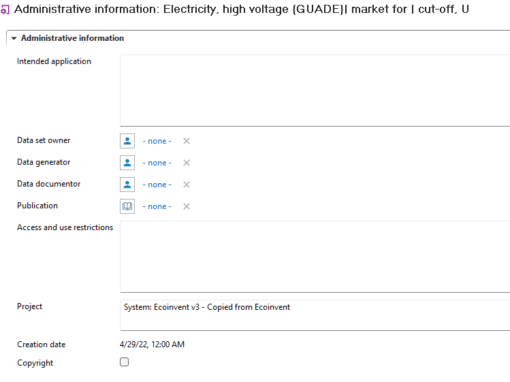The image size is (510, 382).
Task: Clear the Data documentor with X
Action: [186, 184]
